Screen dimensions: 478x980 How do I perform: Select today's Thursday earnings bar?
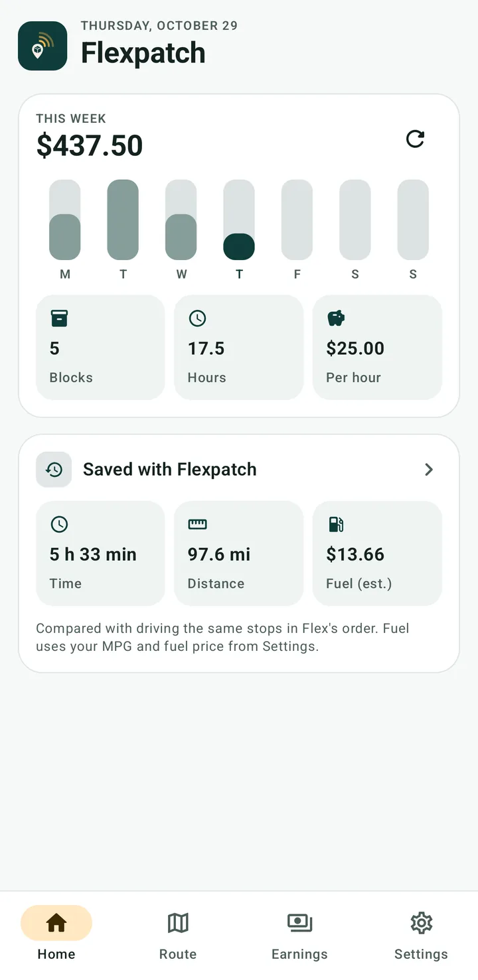(239, 220)
